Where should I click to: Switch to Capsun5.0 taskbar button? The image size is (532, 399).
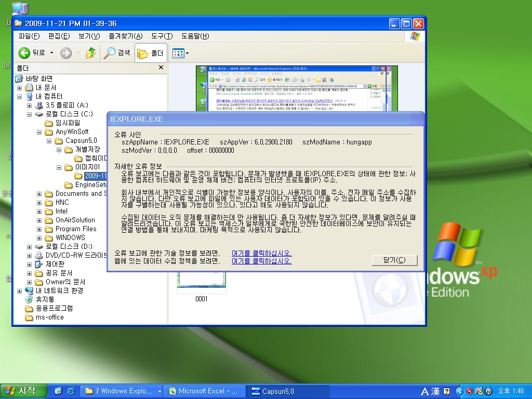pos(288,391)
